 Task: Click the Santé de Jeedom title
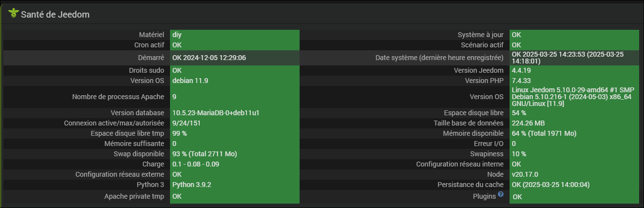[55, 15]
